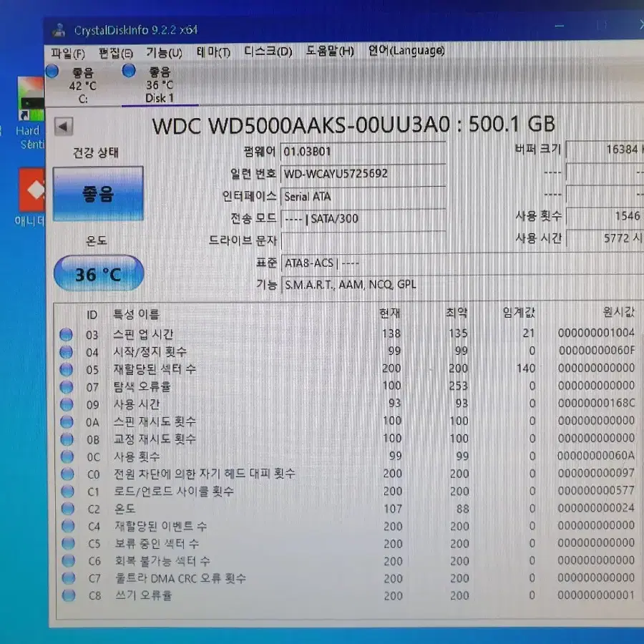Image resolution: width=644 pixels, height=644 pixels.
Task: Click status dot for 0A 스핀 재시도 횟수
Action: [x=67, y=421]
